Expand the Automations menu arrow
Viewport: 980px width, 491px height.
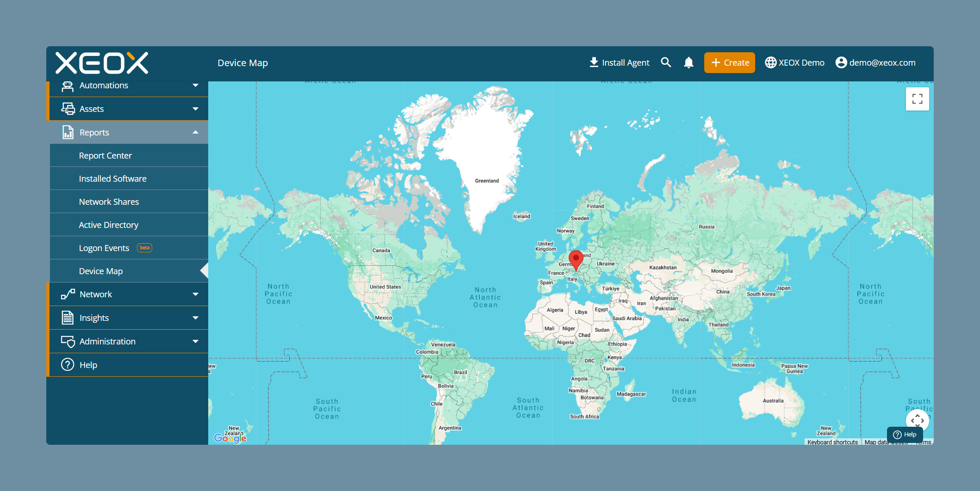195,86
